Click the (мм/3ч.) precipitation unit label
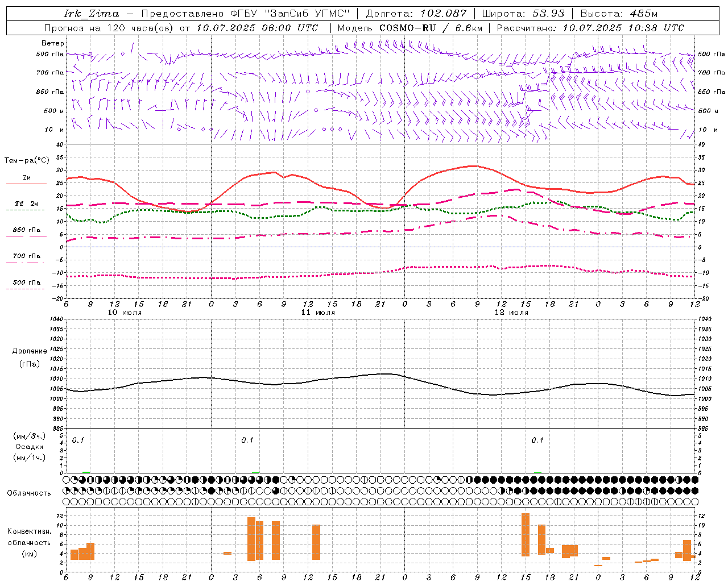The height and width of the screenshot is (582, 728). pyautogui.click(x=30, y=436)
